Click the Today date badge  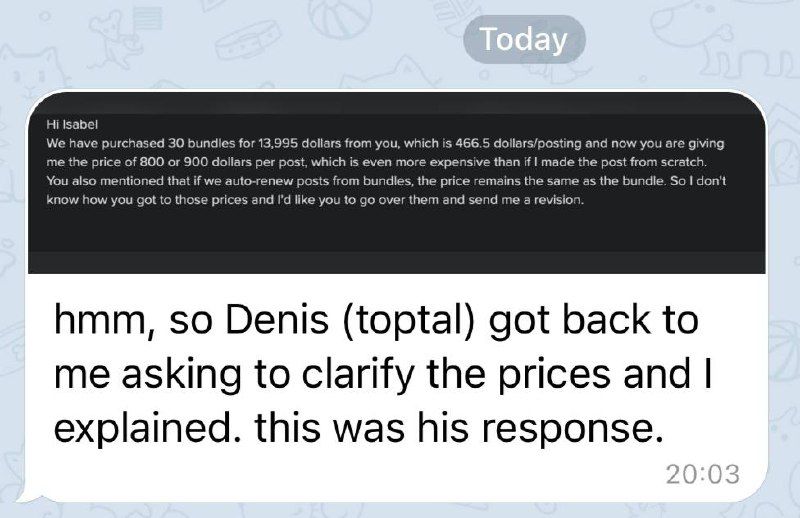point(523,40)
